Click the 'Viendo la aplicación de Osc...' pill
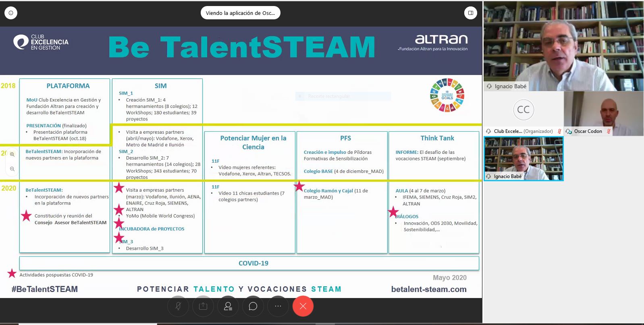644x325 pixels. 241,13
